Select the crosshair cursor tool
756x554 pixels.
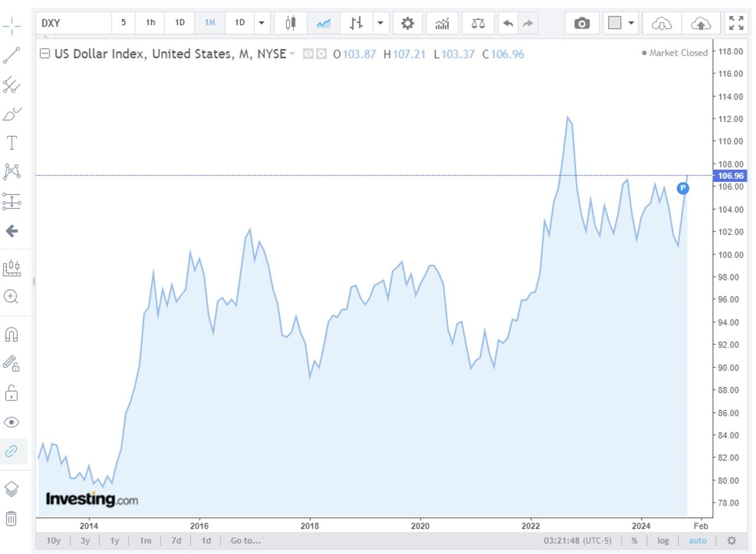coord(12,26)
